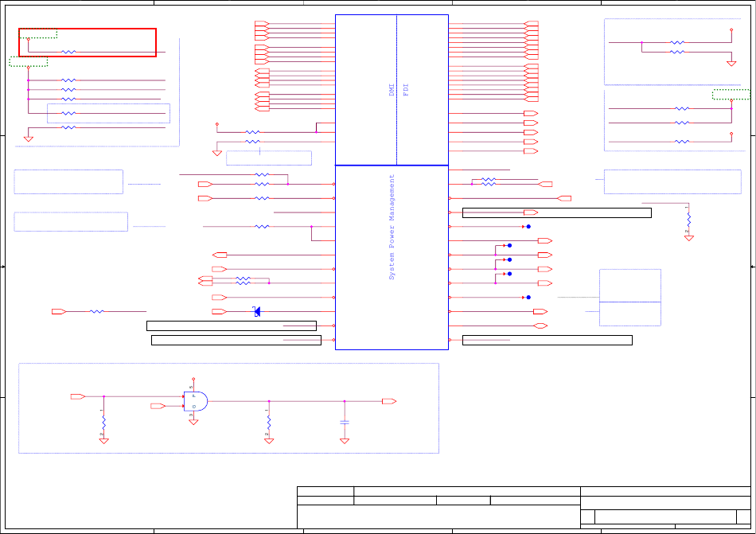
Task: Select the pull-down resistor on the AND gate's upper input
Action: coord(103,423)
